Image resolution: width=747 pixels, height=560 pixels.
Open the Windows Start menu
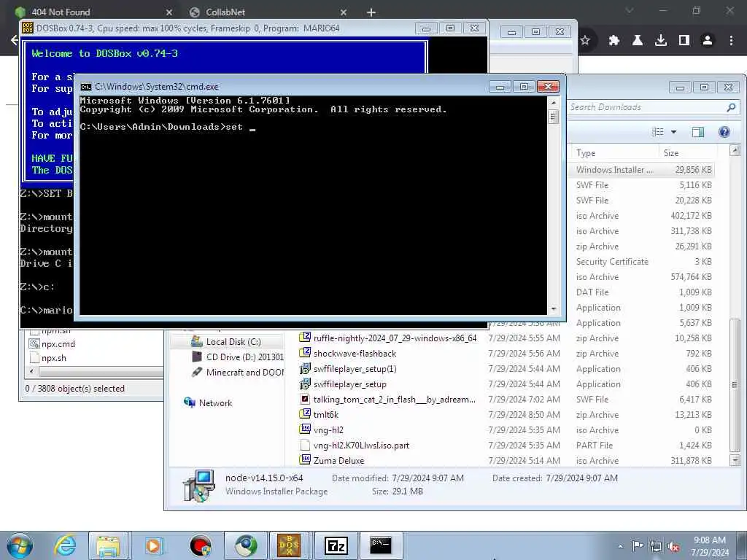tap(20, 545)
